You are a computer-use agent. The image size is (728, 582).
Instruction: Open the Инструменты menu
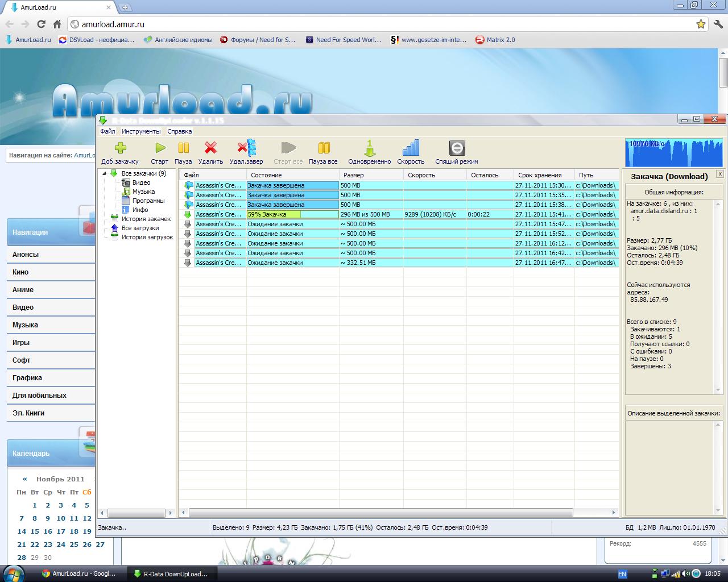coord(141,131)
